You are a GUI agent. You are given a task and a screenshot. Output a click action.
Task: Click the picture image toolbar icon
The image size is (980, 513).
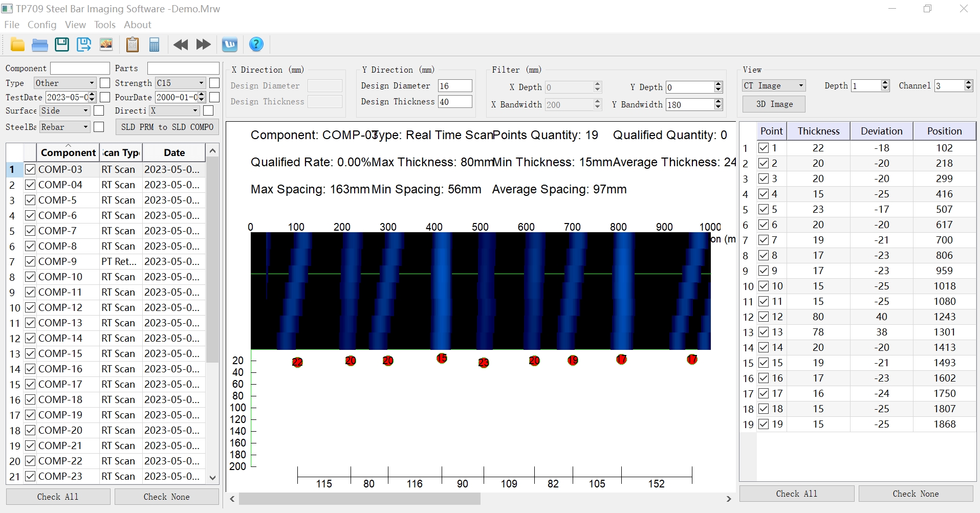(x=106, y=45)
